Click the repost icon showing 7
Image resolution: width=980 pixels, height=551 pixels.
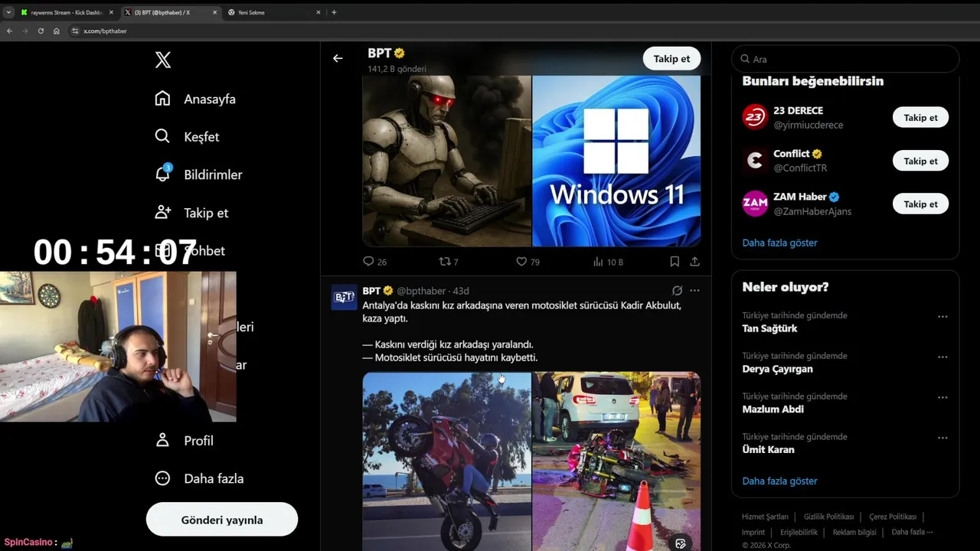click(444, 261)
